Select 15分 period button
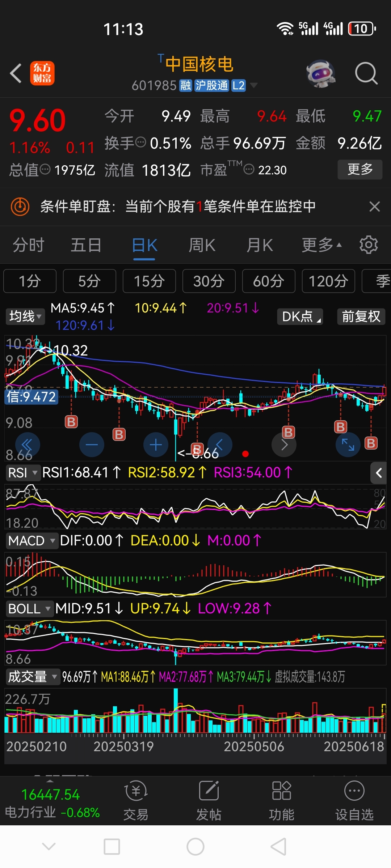Image resolution: width=391 pixels, height=868 pixels. [149, 281]
